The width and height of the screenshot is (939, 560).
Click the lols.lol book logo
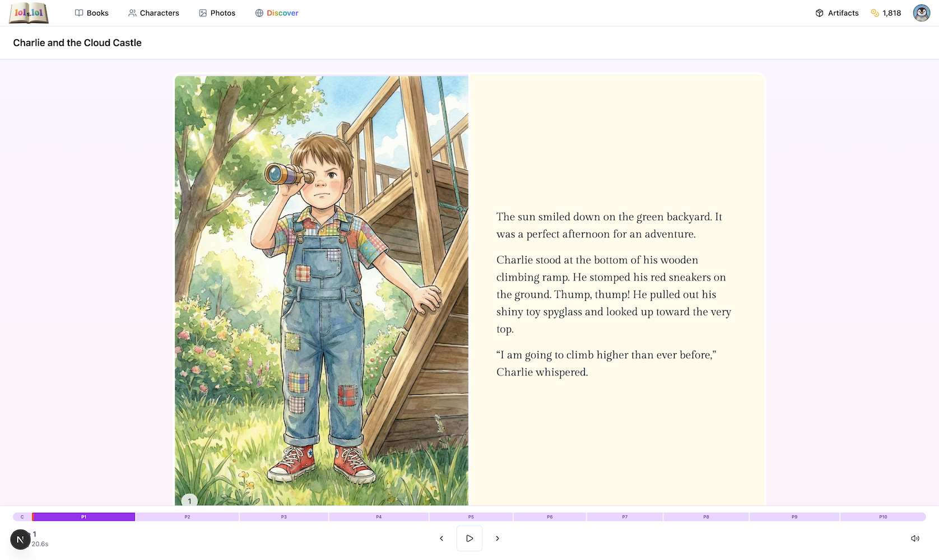pyautogui.click(x=28, y=12)
